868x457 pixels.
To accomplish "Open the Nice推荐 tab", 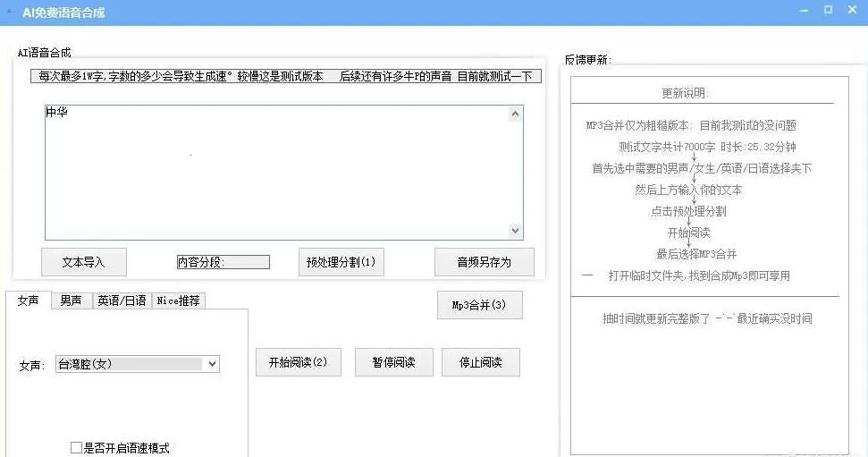I will (179, 300).
